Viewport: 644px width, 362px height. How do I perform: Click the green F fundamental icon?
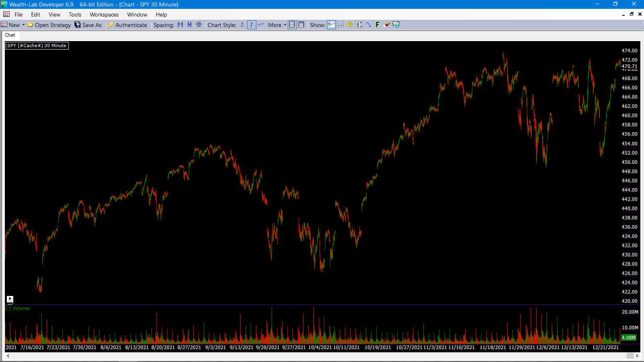(x=378, y=25)
